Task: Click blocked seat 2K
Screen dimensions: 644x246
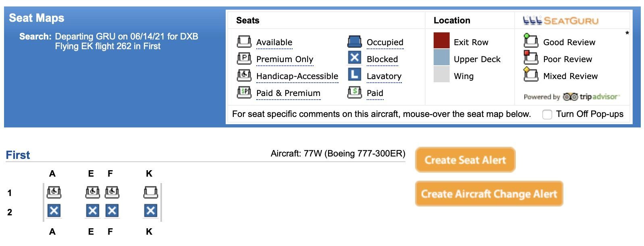Action: pyautogui.click(x=151, y=211)
